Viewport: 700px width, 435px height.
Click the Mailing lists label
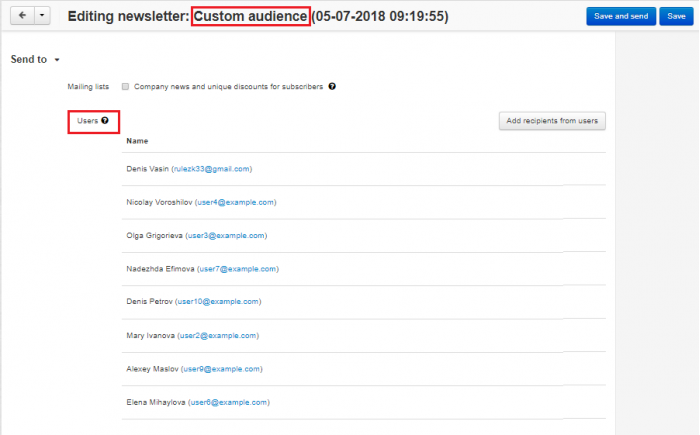point(88,87)
